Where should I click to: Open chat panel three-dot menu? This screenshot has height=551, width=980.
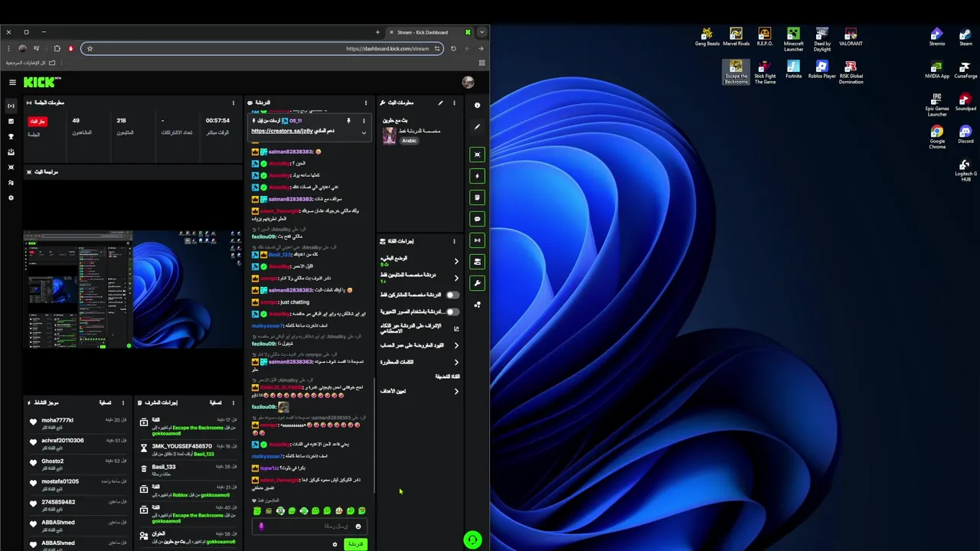pos(366,103)
